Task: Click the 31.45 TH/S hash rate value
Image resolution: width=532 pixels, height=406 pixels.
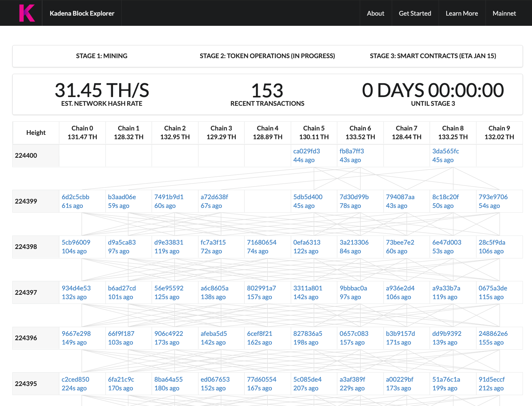Action: click(102, 91)
